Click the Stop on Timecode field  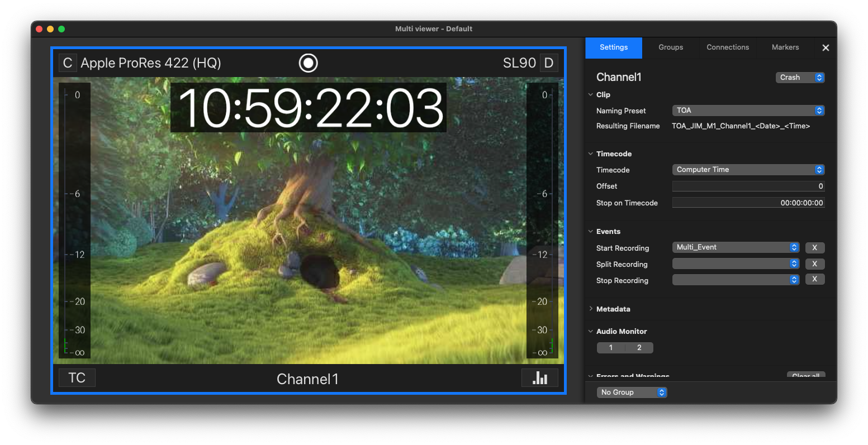click(748, 203)
